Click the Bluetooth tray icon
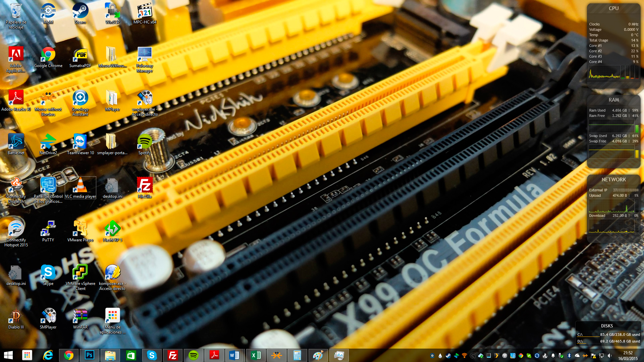644x362 pixels. click(x=569, y=356)
